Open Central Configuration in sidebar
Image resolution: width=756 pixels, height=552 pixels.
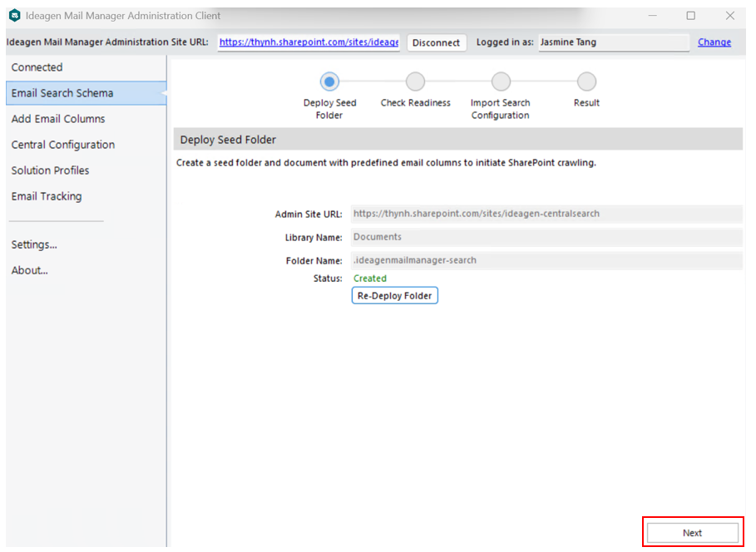(63, 145)
